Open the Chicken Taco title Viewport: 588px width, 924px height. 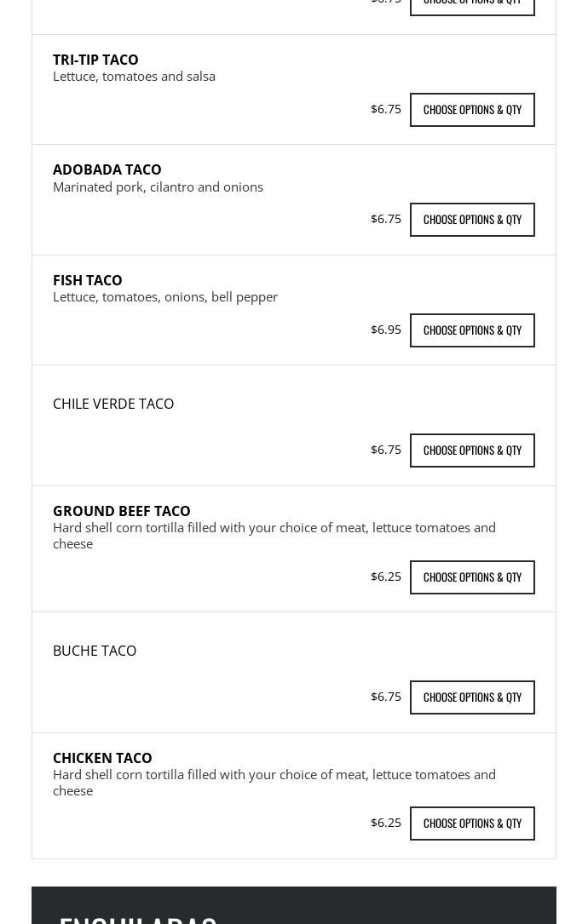pyautogui.click(x=102, y=758)
